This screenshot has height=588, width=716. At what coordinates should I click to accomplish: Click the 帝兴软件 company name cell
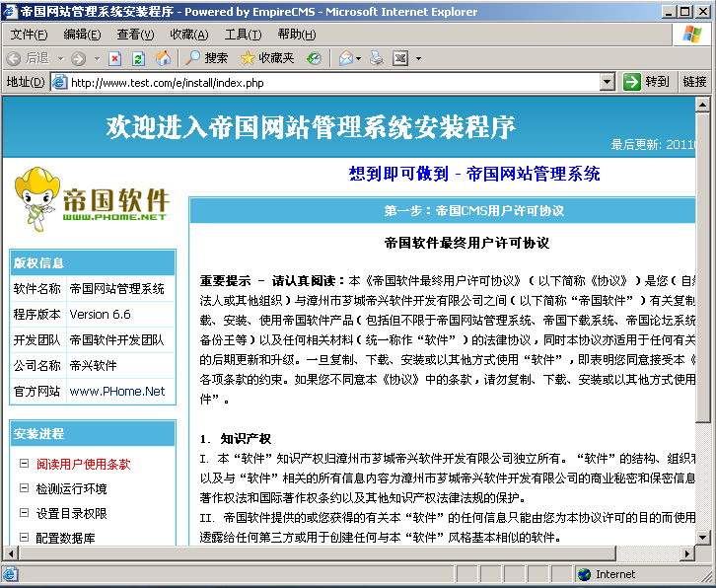coord(120,365)
